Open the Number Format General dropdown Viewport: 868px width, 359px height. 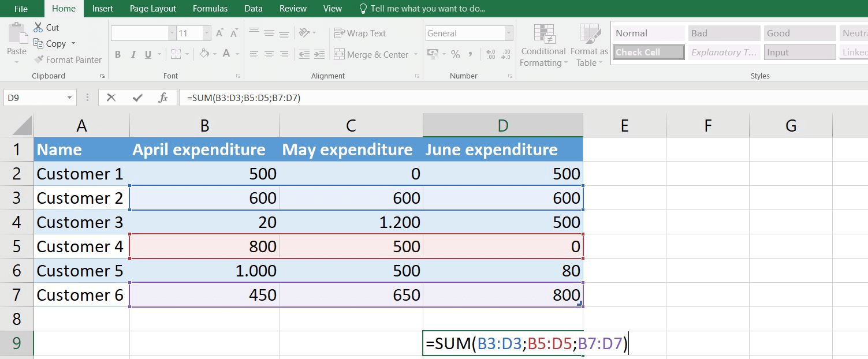click(508, 33)
